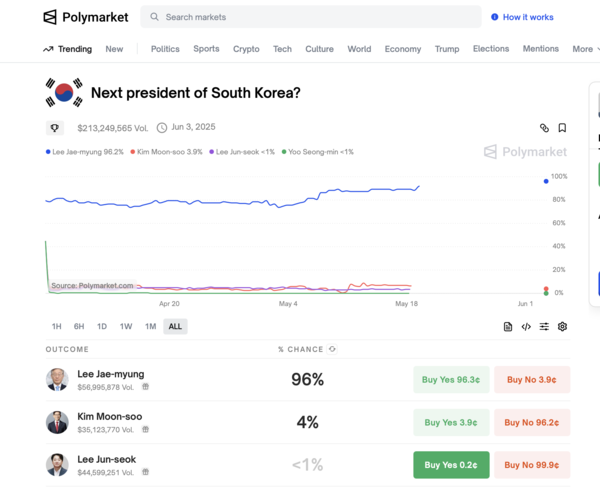Buy Yes for Lee Jae-myung at 96.3¢
Screen dimensions: 600x493
click(451, 380)
